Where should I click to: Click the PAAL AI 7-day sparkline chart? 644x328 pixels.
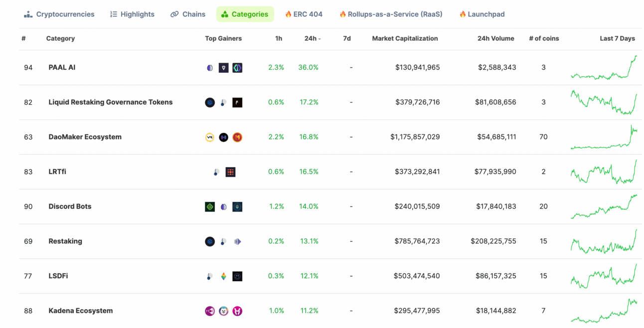[x=604, y=68]
